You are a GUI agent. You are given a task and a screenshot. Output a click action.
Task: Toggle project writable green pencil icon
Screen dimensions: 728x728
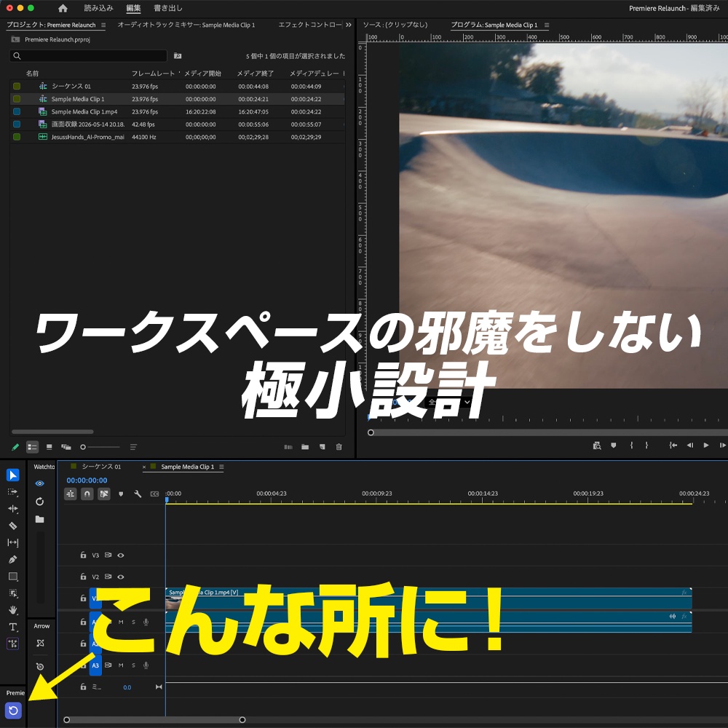(15, 447)
